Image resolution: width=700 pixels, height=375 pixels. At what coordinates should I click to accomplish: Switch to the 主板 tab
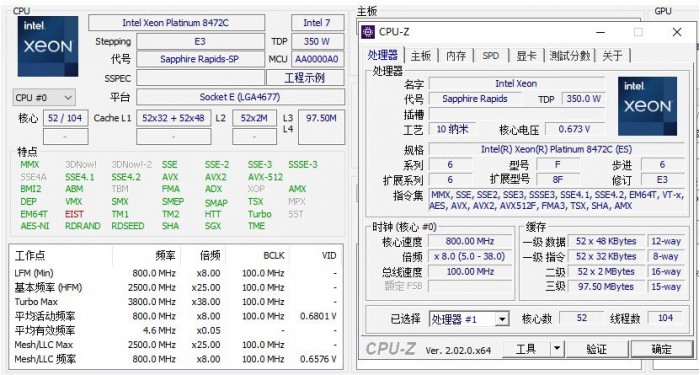(x=421, y=55)
